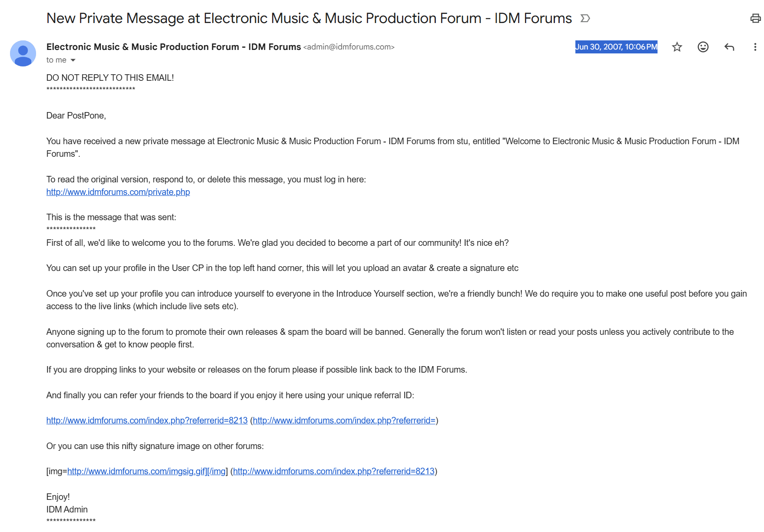Screen dimensions: 764x532
Task: Click the email subject heading text
Action: pyautogui.click(x=309, y=18)
